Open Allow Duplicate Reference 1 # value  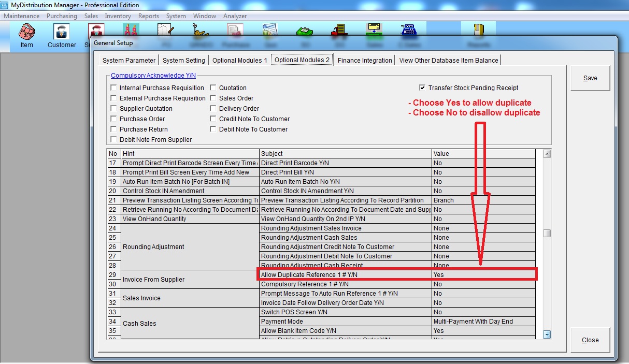tap(483, 275)
